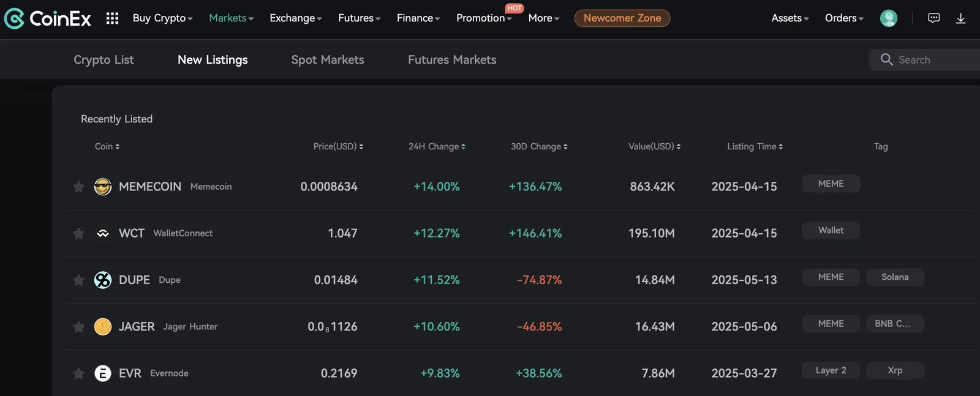The width and height of the screenshot is (980, 396).
Task: Click the MEME tag on MEMECOIN row
Action: (x=831, y=184)
